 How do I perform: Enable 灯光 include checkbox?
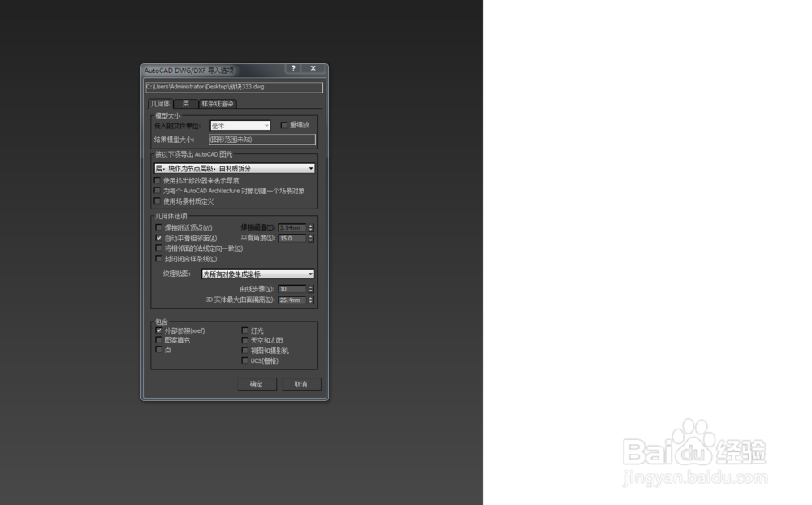pos(244,330)
